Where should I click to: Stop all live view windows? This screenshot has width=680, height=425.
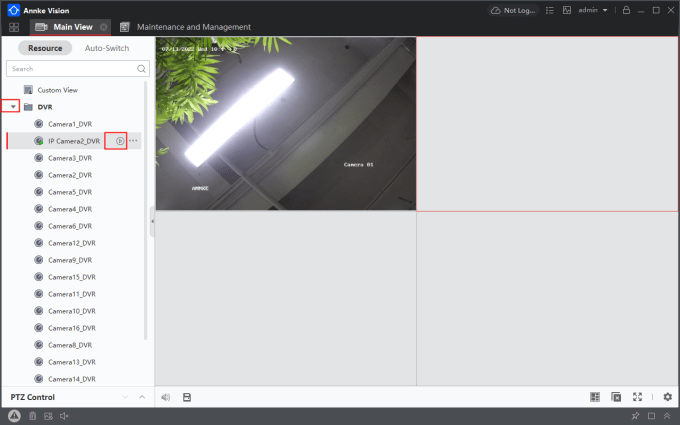point(616,397)
